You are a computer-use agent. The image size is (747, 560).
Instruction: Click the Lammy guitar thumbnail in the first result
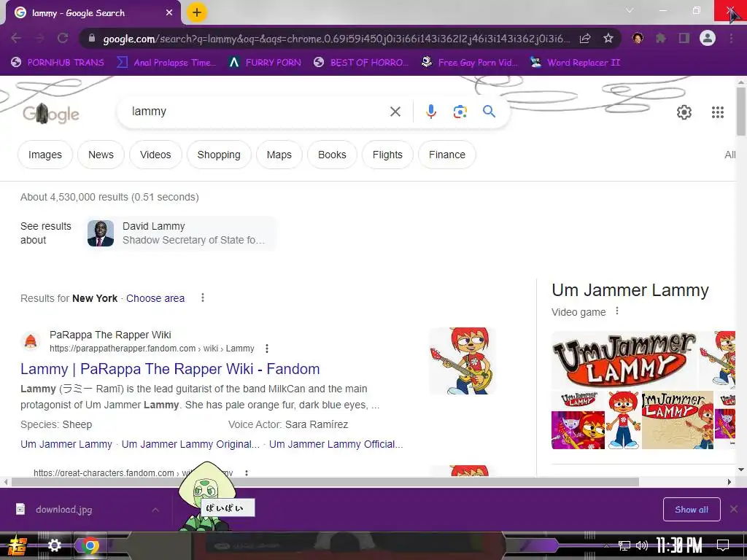[462, 361]
